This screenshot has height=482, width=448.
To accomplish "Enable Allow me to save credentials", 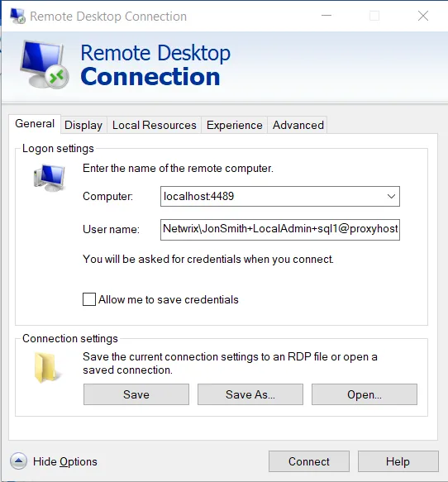I will pyautogui.click(x=89, y=299).
